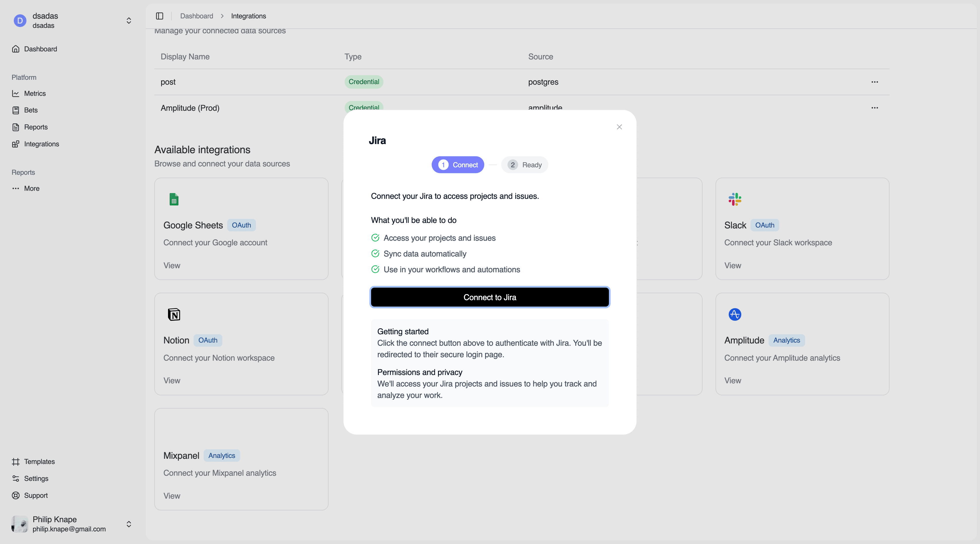
Task: Click the Notion integration icon
Action: tap(174, 314)
